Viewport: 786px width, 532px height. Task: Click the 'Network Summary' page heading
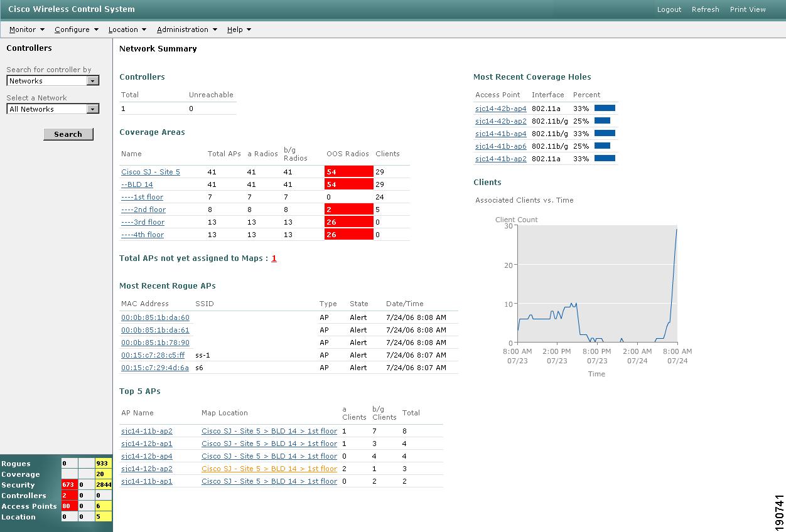click(158, 48)
